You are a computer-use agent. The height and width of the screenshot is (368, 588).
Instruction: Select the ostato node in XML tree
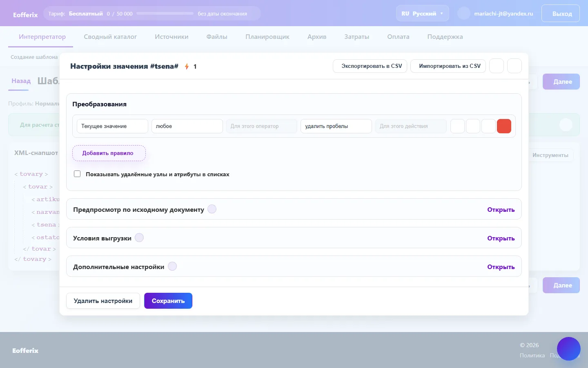pos(46,237)
